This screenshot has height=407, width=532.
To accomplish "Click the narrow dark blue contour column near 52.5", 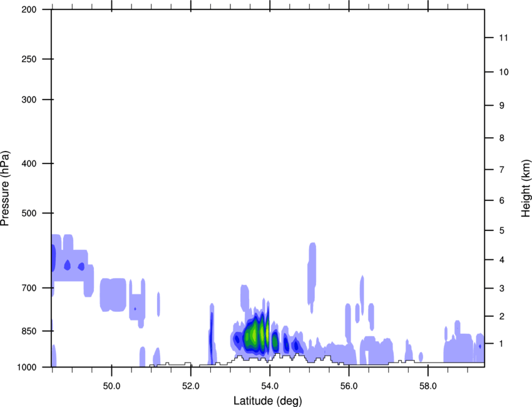I will (211, 337).
